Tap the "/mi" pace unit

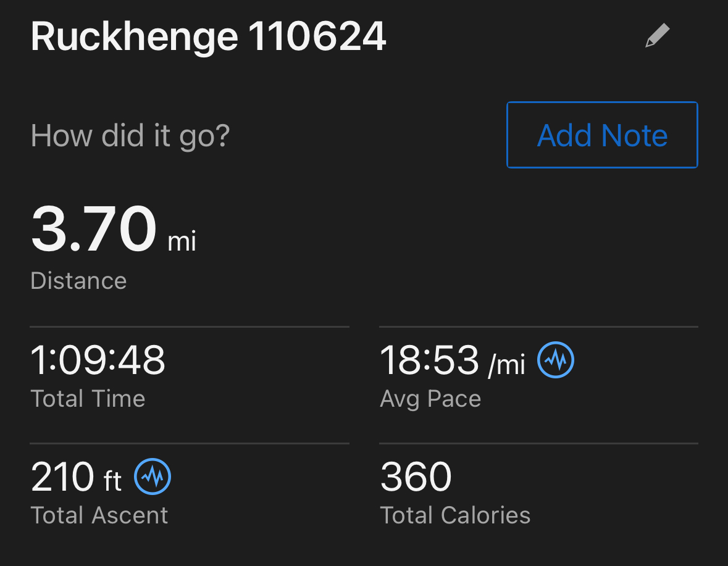[506, 365]
